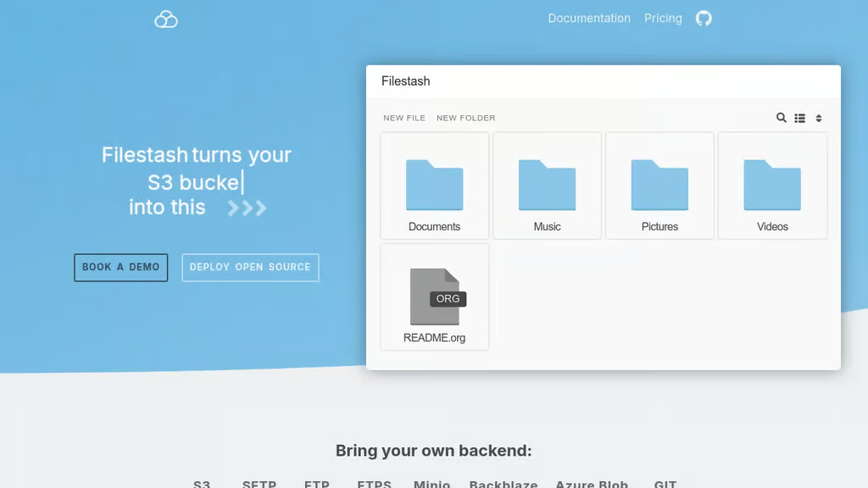The height and width of the screenshot is (488, 868).
Task: Open the Music folder
Action: 547,186
